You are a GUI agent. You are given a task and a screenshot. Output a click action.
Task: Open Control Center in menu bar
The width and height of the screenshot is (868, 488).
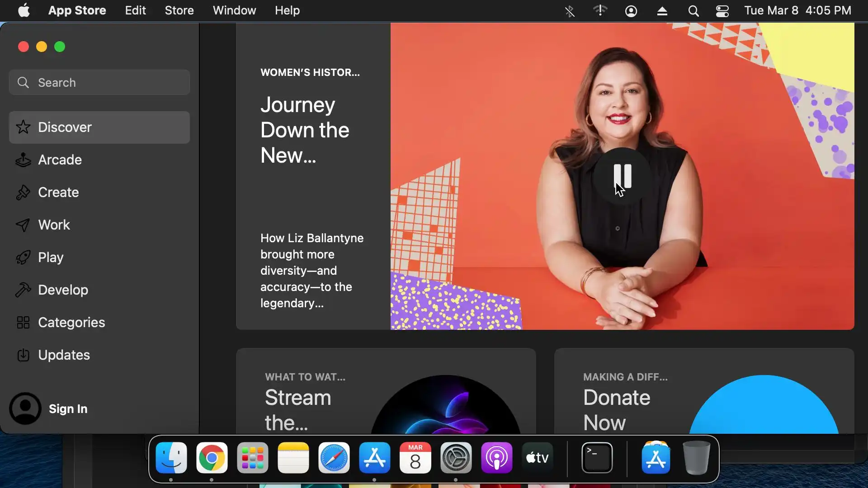[722, 11]
